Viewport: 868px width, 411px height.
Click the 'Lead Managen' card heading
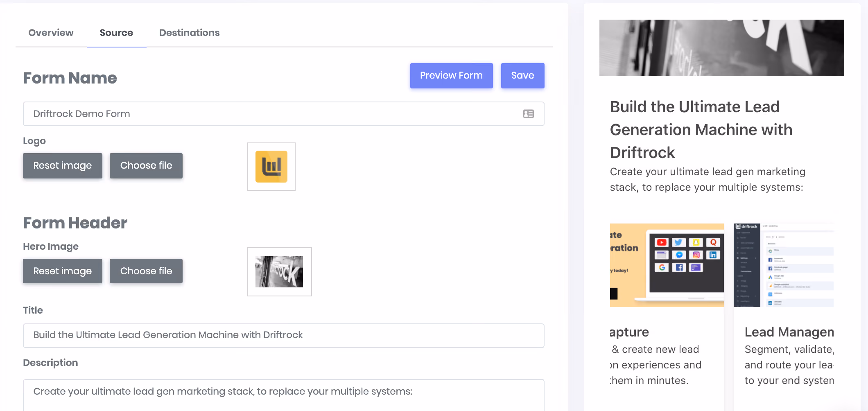tap(789, 332)
